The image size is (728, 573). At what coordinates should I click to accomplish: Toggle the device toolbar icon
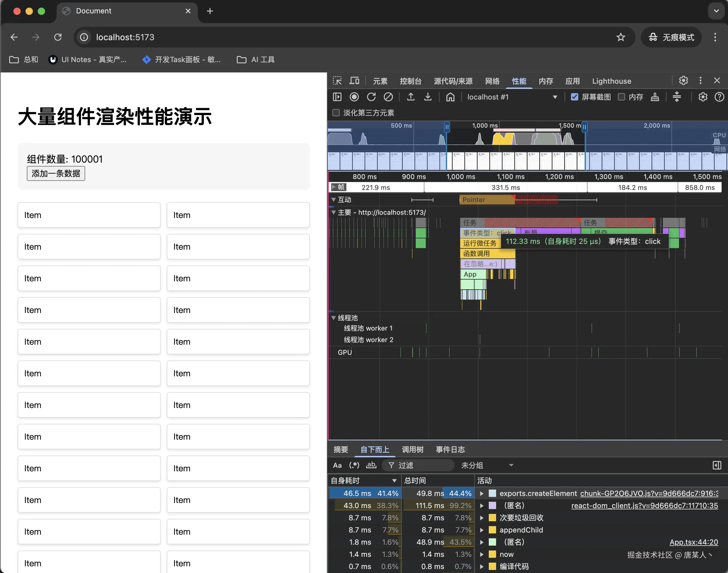click(354, 81)
